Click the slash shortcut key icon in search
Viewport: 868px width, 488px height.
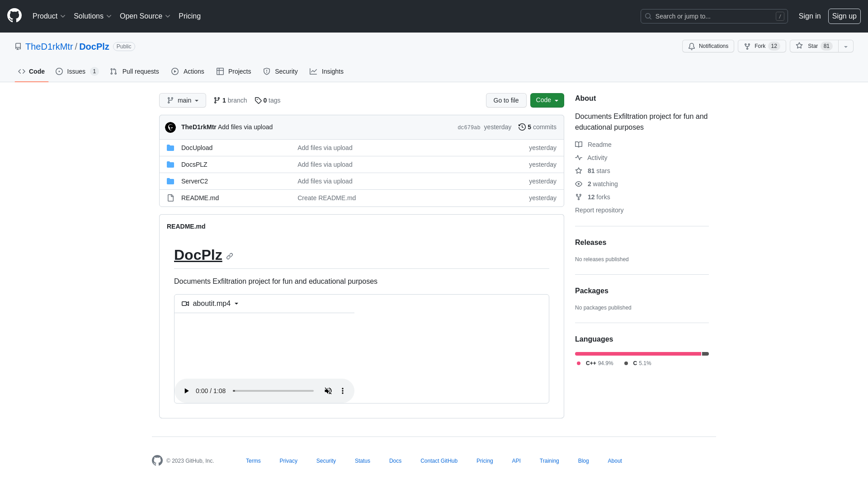[780, 16]
